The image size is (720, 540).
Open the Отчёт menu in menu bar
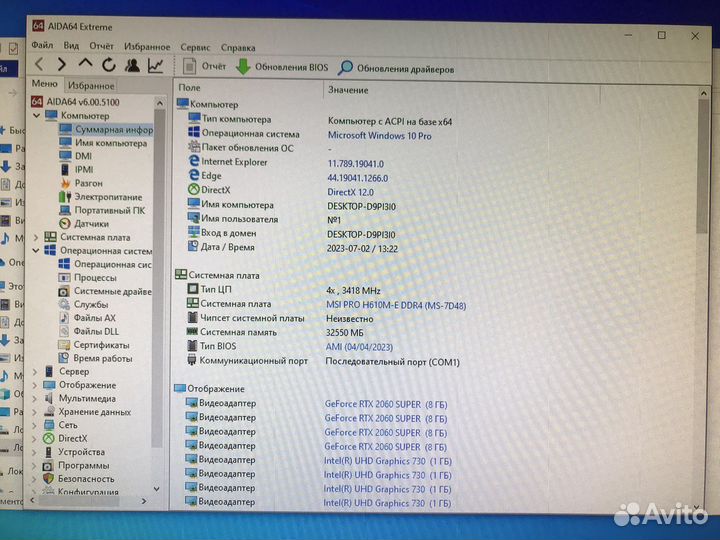(101, 46)
